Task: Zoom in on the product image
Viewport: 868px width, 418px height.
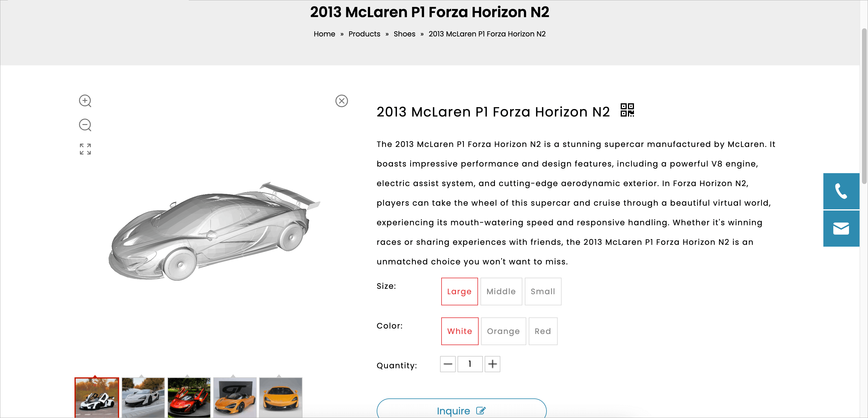Action: (85, 101)
